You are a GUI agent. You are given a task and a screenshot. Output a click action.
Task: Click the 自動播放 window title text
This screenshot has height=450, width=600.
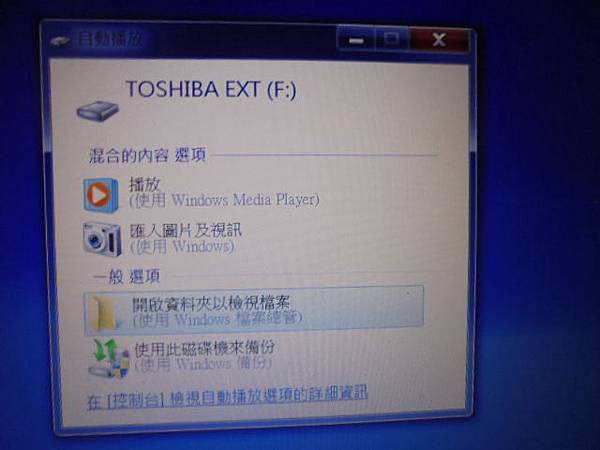pos(111,39)
